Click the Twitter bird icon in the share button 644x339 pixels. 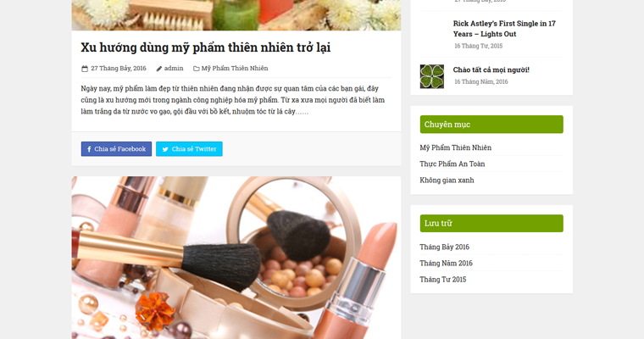pos(165,149)
